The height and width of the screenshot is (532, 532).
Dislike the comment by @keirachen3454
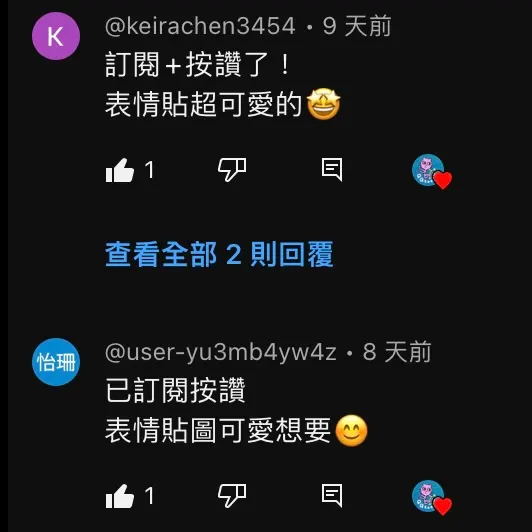coord(232,170)
